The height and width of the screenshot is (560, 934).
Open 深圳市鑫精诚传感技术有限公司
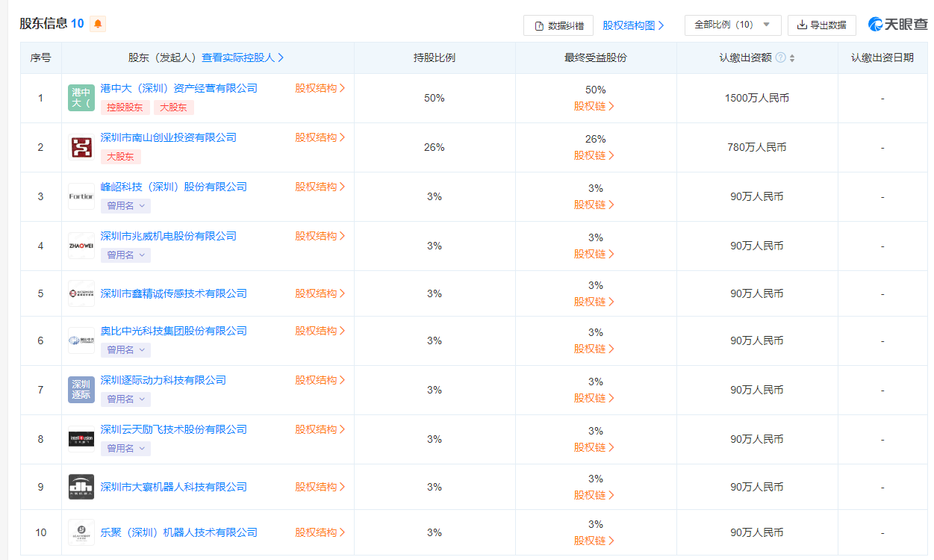tap(174, 293)
